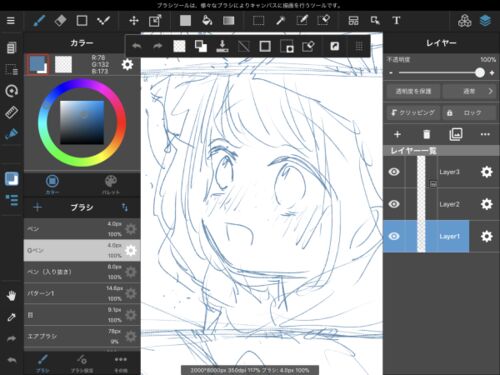Click the save download icon in floating toolbar
The height and width of the screenshot is (375, 500).
pyautogui.click(x=222, y=46)
